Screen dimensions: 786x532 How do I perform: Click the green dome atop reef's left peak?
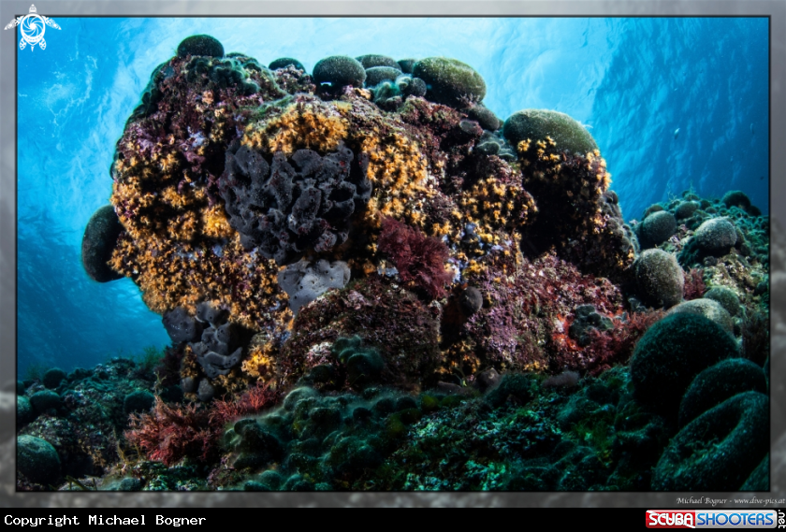click(x=200, y=46)
